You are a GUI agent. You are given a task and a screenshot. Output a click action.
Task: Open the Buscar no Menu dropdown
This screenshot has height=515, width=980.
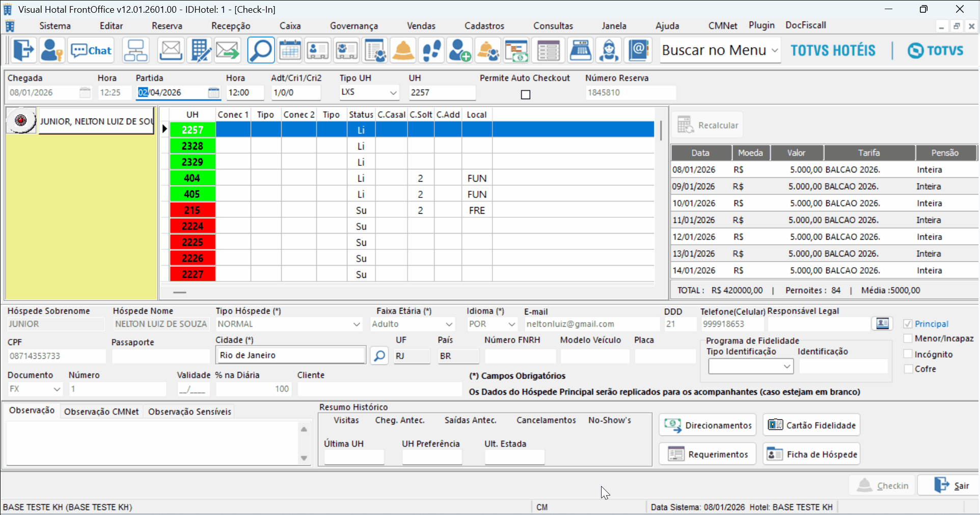coord(775,50)
